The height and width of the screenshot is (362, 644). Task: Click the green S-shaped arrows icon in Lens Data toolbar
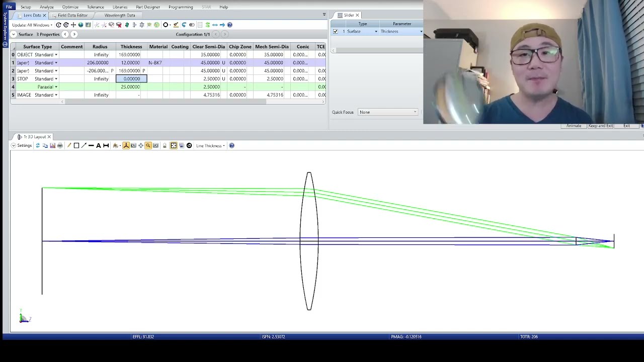click(x=208, y=25)
